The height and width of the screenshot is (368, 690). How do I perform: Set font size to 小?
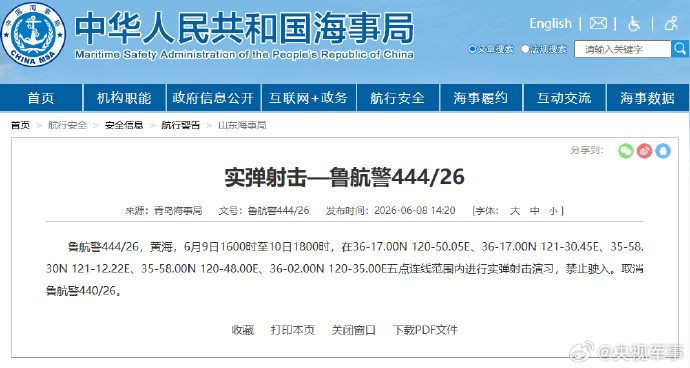(553, 211)
